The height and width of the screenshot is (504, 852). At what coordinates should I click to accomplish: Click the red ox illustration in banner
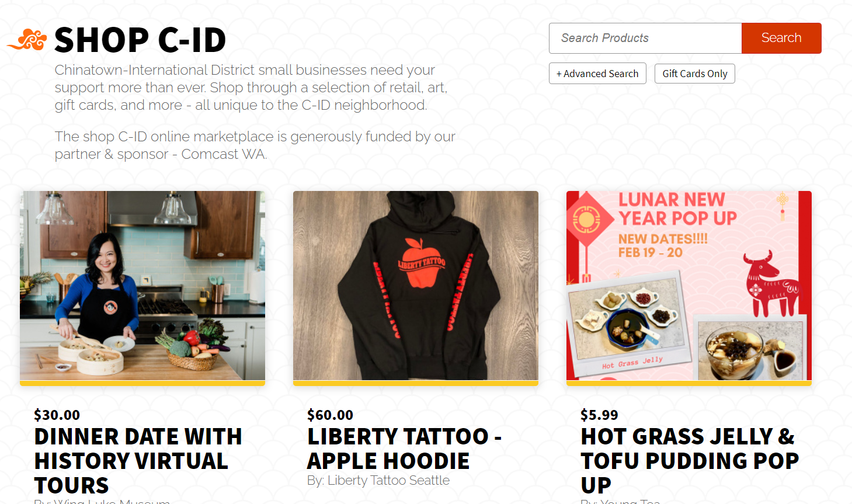tap(771, 284)
